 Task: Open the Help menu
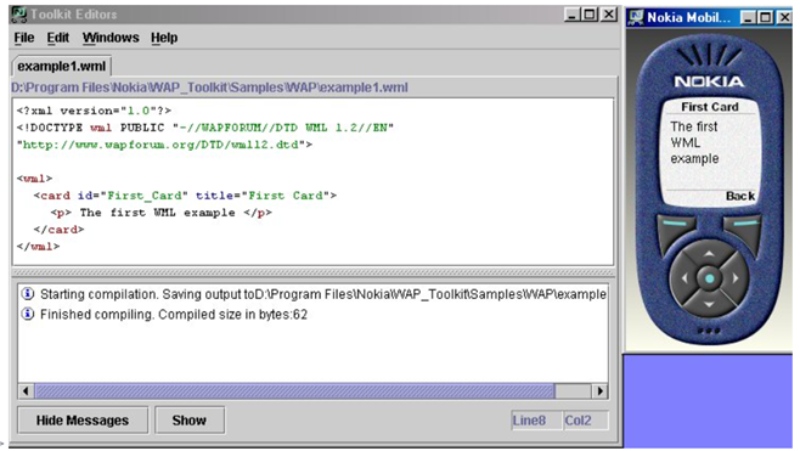pyautogui.click(x=164, y=38)
